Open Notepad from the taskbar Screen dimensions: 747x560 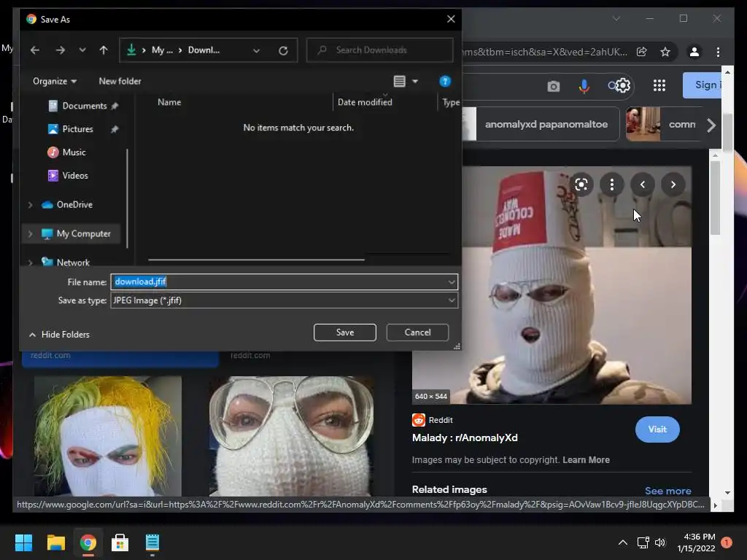[152, 542]
